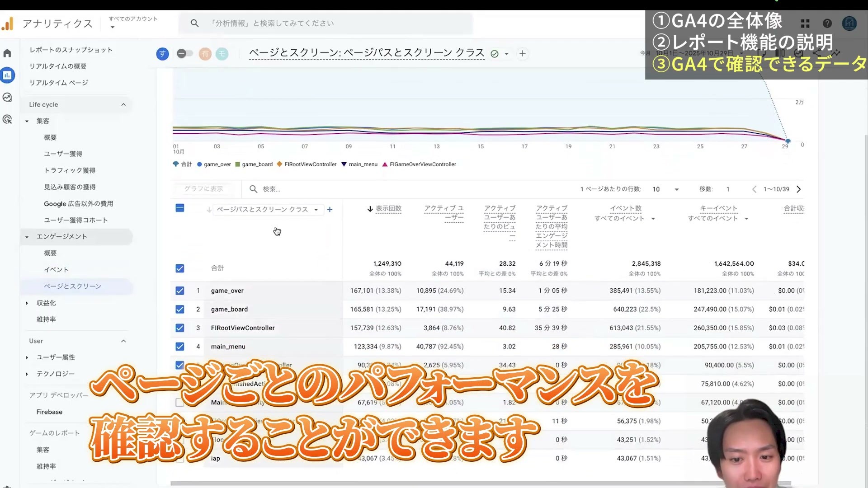Open リアルタイムの概要
This screenshot has width=868, height=488.
58,66
